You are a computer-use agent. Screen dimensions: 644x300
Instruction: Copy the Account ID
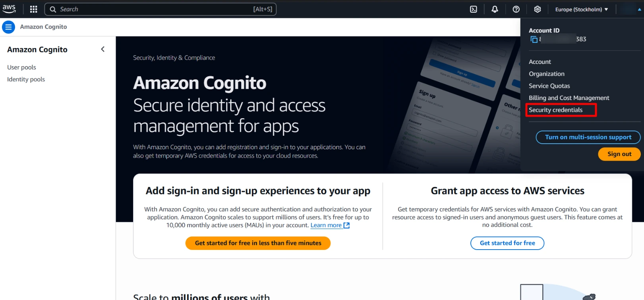pos(534,39)
